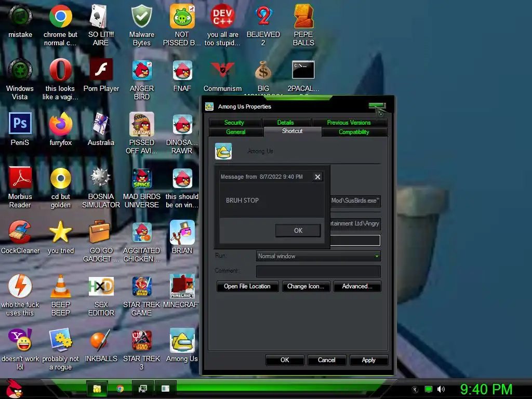Click the INKBALLS desktop icon
Screen dimensions: 532x399
point(101,340)
